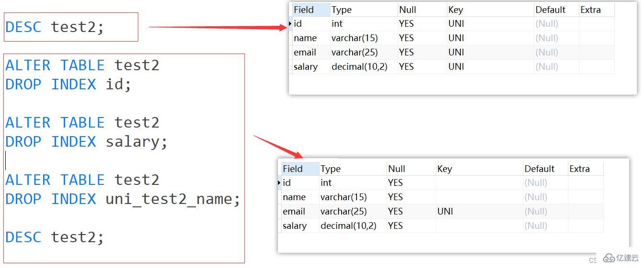Click the DROP INDEX salary; line

coord(86,142)
